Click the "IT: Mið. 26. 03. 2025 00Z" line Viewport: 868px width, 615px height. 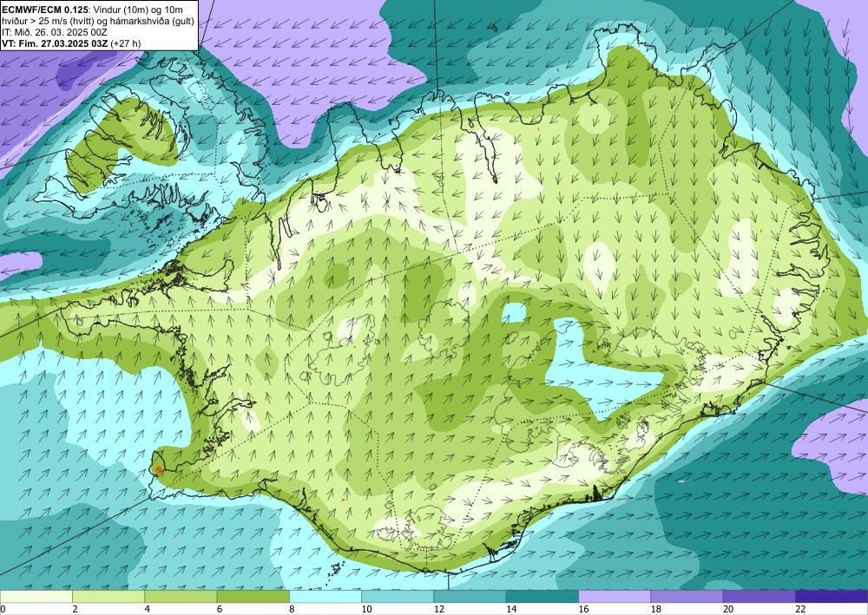tap(54, 31)
